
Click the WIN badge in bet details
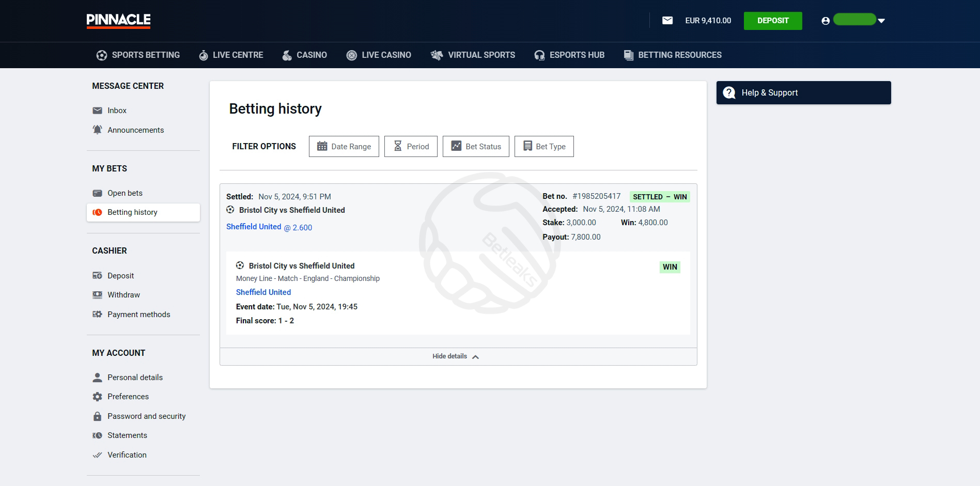click(670, 267)
